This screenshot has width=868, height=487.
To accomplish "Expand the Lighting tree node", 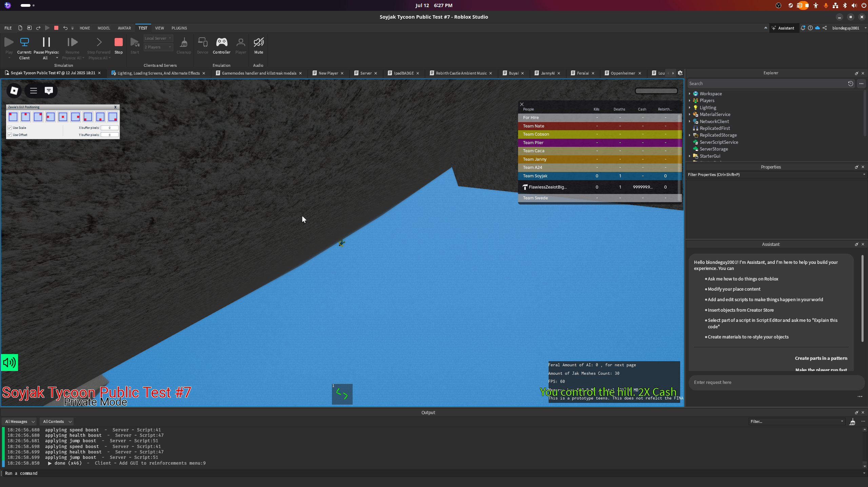I will pyautogui.click(x=690, y=108).
